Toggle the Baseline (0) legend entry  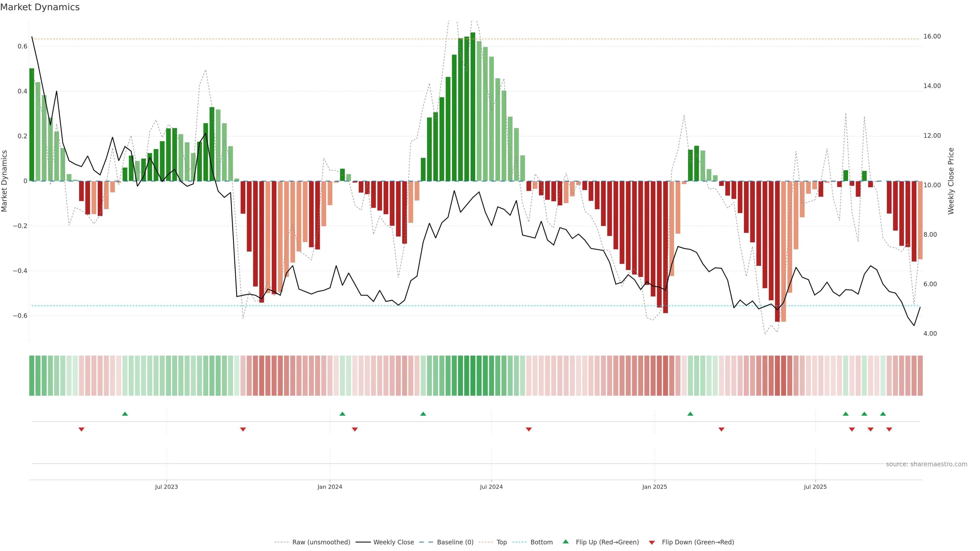click(455, 542)
